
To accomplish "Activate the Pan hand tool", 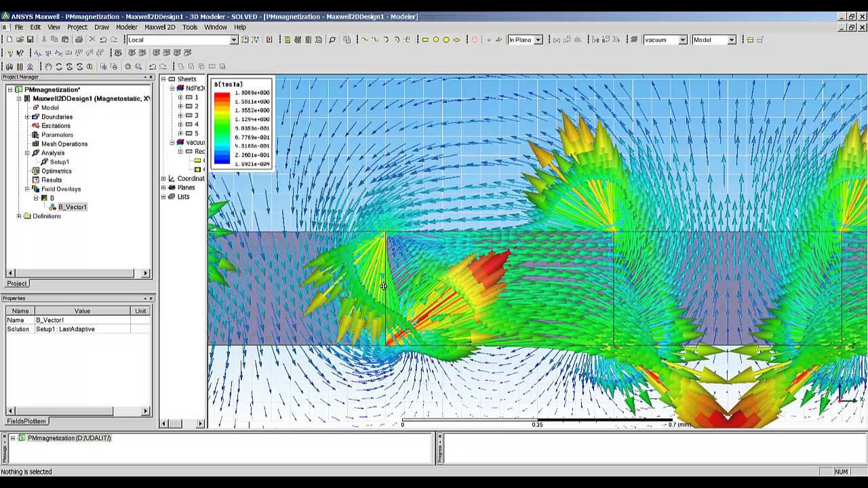I will 48,66.
